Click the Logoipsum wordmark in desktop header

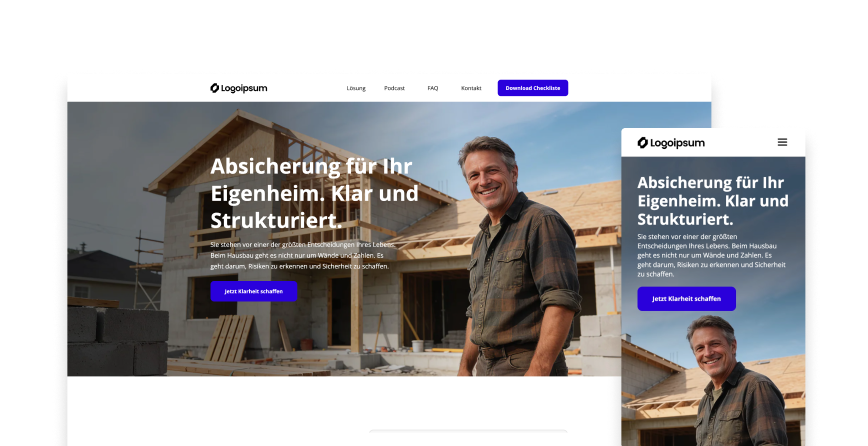click(244, 88)
